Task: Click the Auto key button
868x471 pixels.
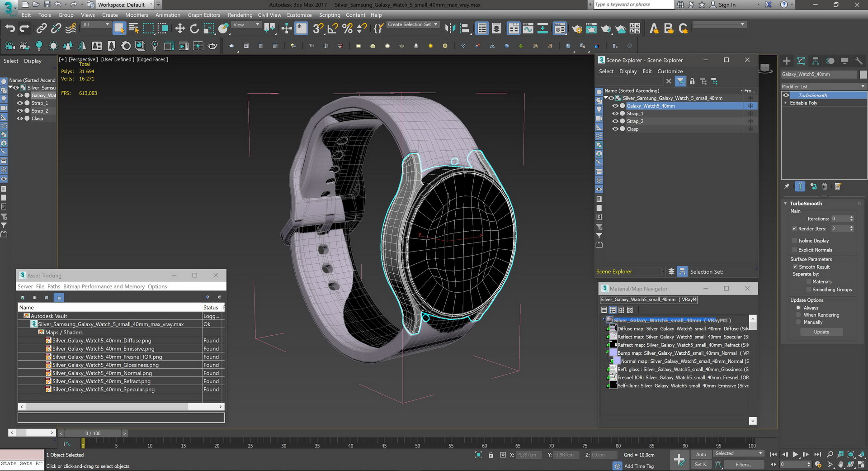Action: point(701,454)
